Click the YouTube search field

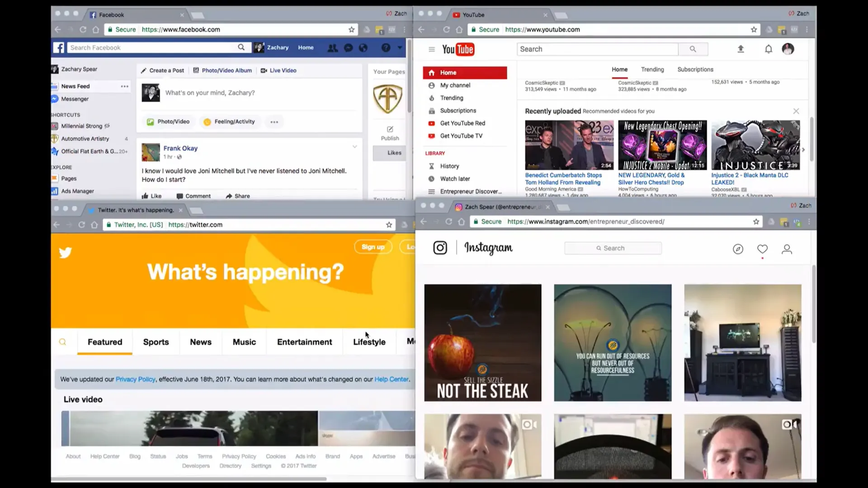coord(598,49)
